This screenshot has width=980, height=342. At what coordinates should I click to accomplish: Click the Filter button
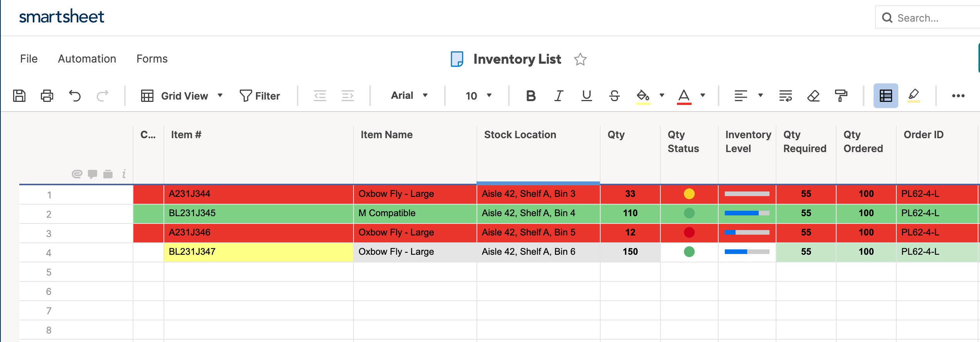pos(260,96)
